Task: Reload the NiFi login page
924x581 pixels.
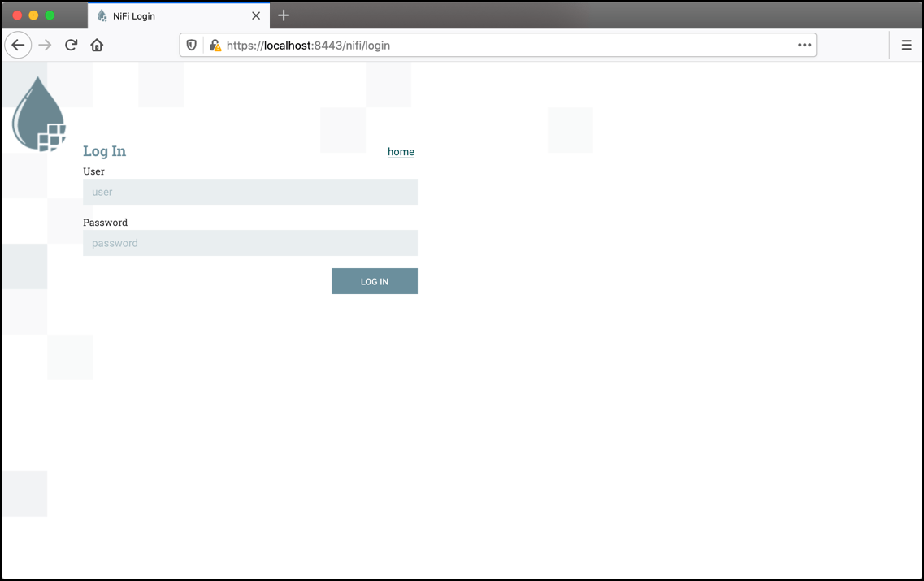Action: pos(71,45)
